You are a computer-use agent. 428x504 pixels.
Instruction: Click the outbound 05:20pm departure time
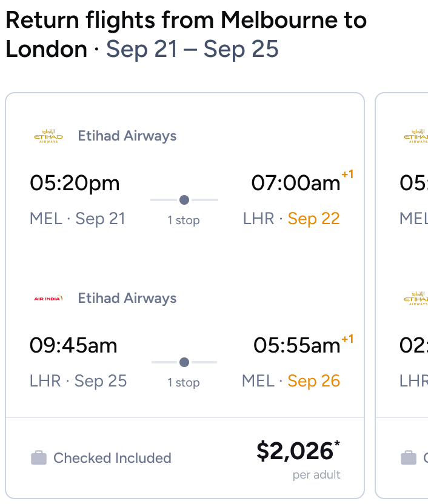coord(75,183)
